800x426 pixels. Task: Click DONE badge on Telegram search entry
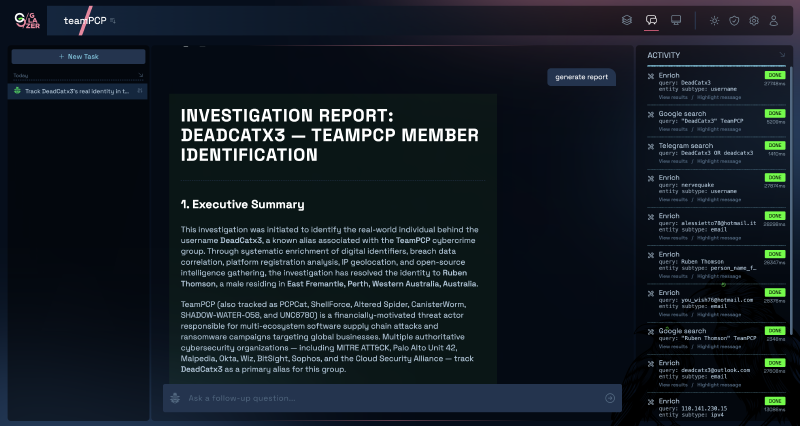[x=775, y=145]
